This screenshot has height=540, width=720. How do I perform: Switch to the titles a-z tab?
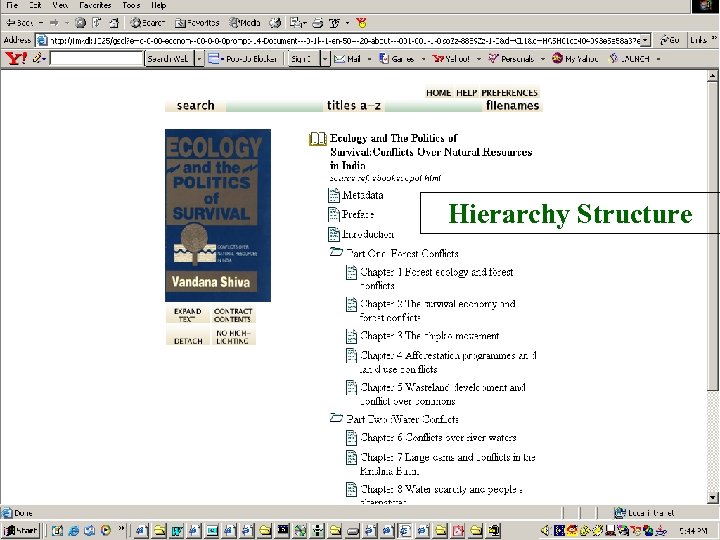(354, 106)
